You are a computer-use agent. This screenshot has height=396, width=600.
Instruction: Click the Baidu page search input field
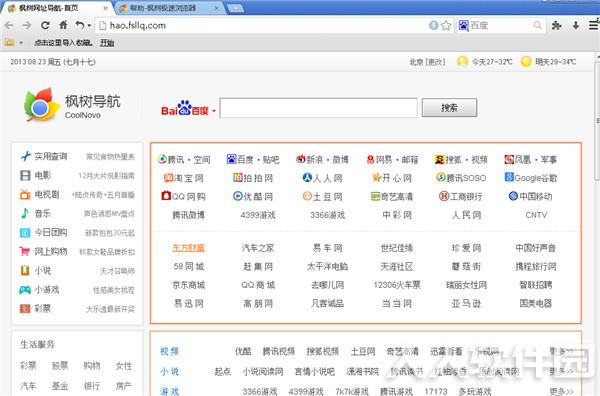point(318,108)
